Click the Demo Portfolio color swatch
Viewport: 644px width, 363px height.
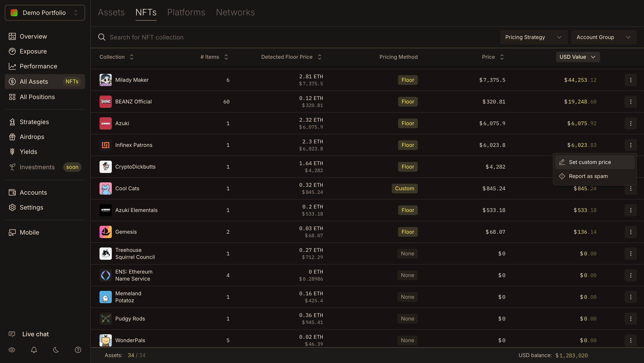14,13
